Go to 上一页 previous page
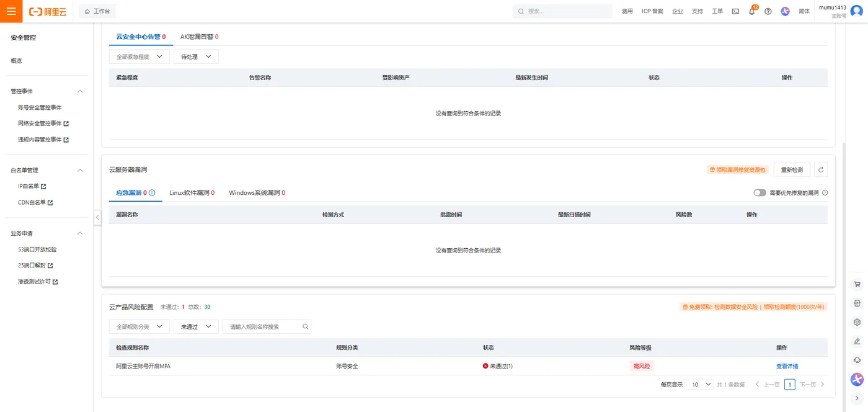 click(768, 385)
